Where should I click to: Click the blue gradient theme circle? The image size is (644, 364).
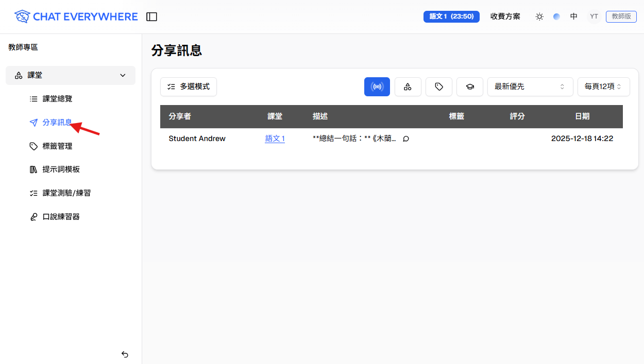tap(556, 16)
